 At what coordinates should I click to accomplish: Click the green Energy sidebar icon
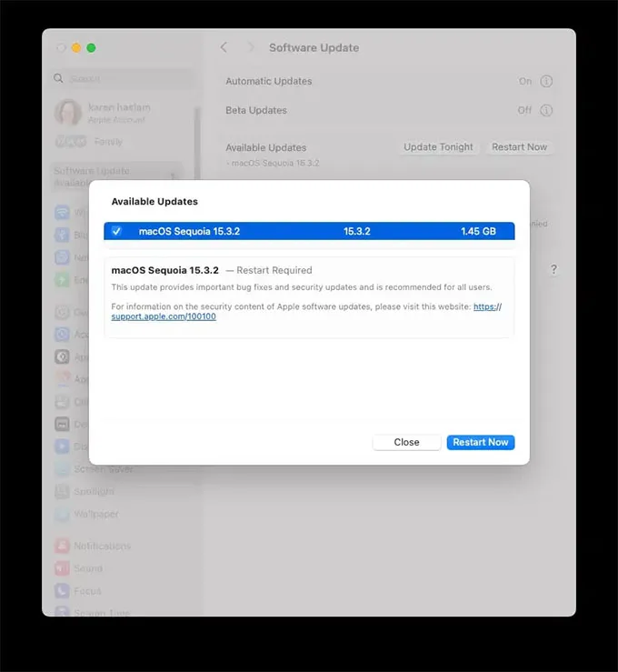pos(62,280)
